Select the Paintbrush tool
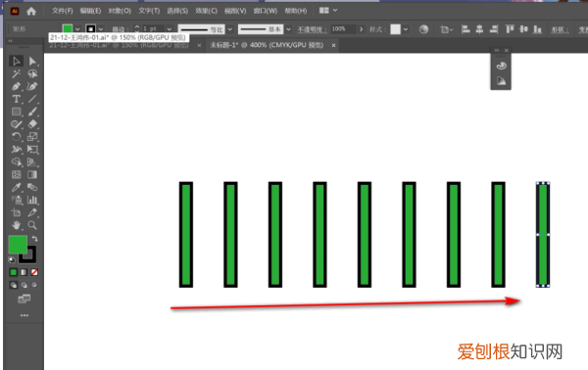This screenshot has height=370, width=588. tap(32, 112)
